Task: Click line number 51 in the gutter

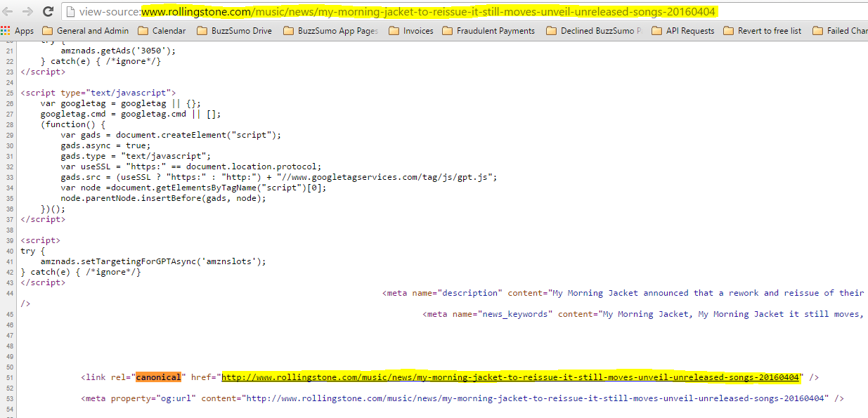Action: [x=9, y=377]
